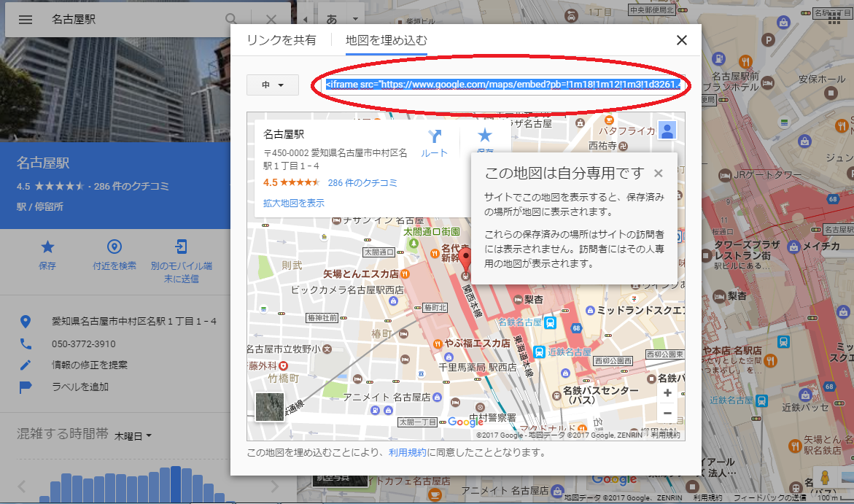Switch to the リンクを共有 tab

pos(281,40)
